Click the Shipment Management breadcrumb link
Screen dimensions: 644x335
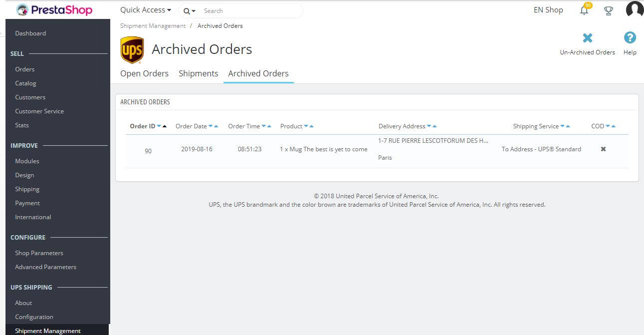[x=153, y=26]
